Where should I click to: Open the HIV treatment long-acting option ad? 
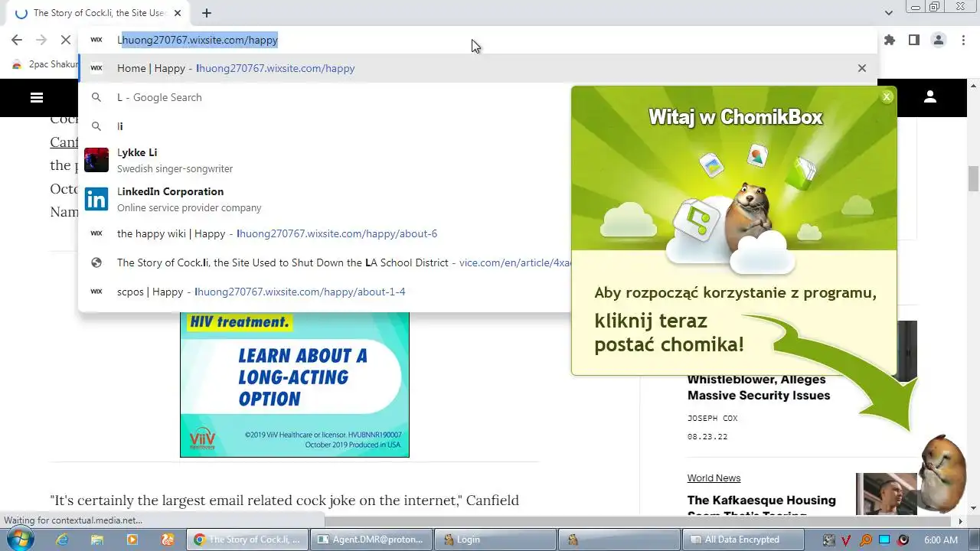pyautogui.click(x=295, y=384)
